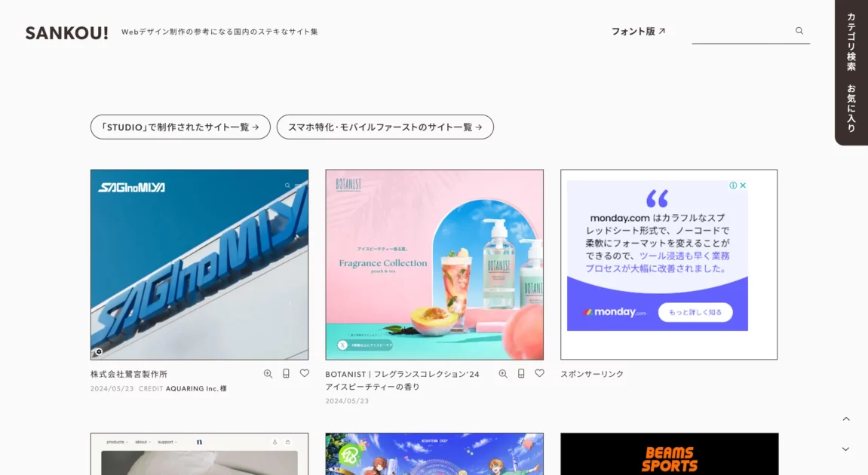The width and height of the screenshot is (868, 475).
Task: Open フォント版 link
Action: point(638,32)
